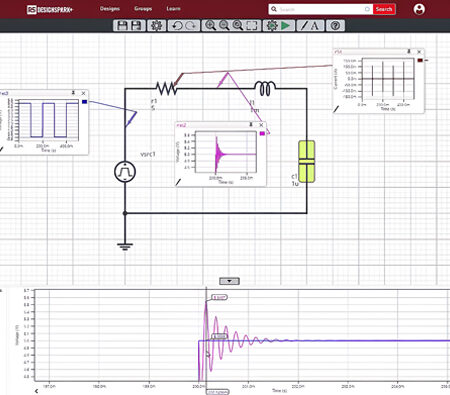This screenshot has width=450, height=395.
Task: Open the Learn menu
Action: [x=173, y=9]
